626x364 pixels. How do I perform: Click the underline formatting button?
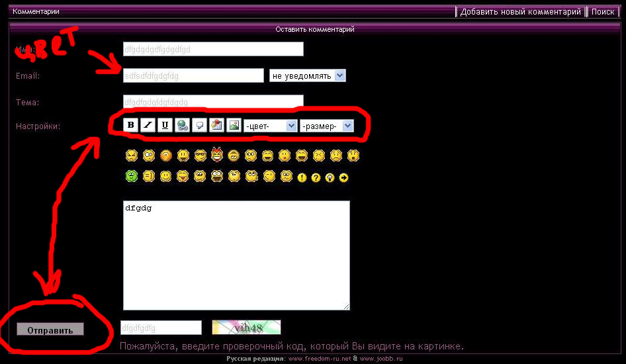[x=165, y=125]
